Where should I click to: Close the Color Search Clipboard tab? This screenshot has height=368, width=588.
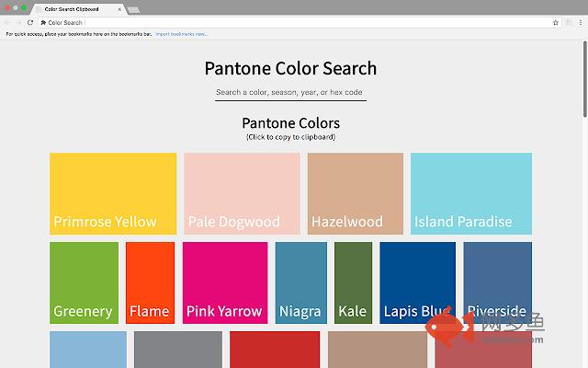119,9
